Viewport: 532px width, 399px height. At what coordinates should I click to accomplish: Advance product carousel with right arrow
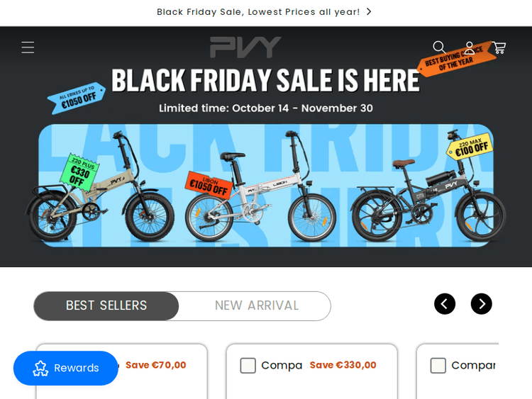(481, 304)
